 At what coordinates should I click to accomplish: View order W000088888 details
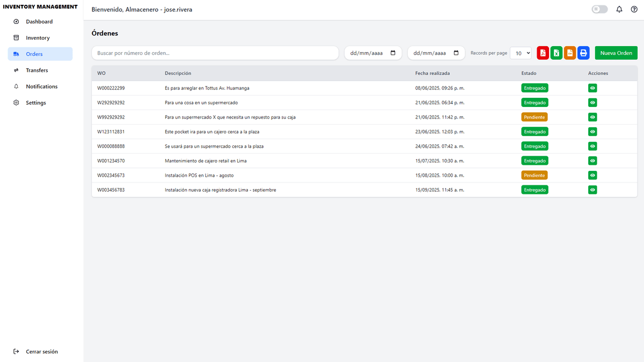592,146
